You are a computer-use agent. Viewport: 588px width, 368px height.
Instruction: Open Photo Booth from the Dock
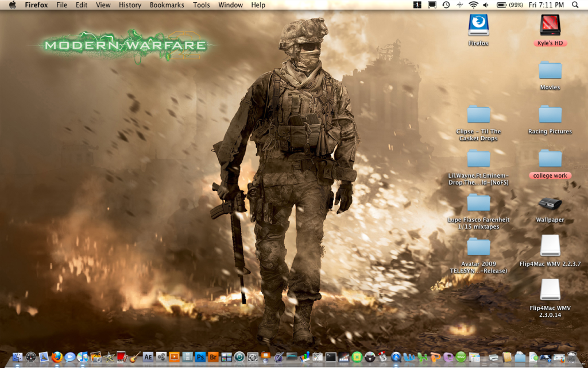click(x=122, y=356)
